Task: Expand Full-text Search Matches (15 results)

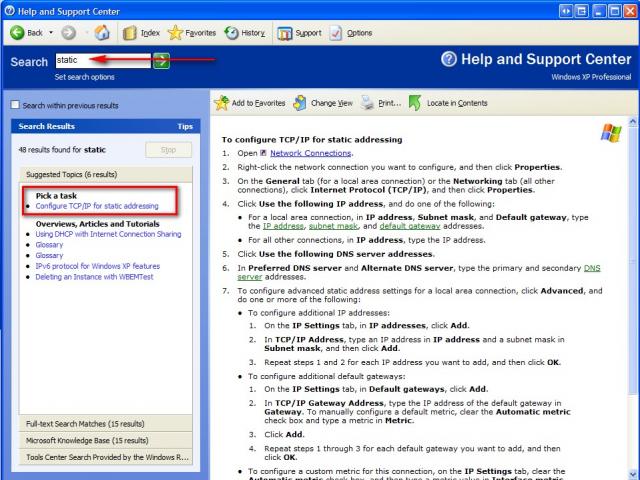Action: tap(106, 424)
